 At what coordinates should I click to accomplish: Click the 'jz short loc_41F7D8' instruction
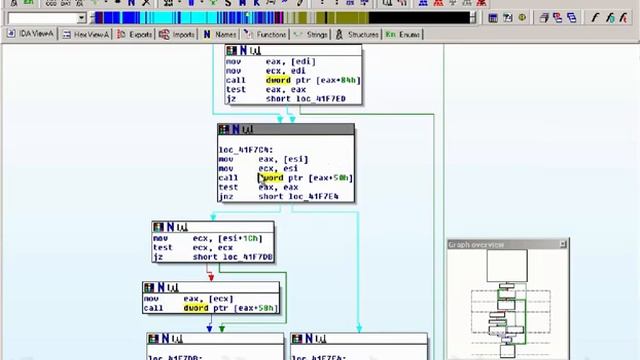pos(213,257)
